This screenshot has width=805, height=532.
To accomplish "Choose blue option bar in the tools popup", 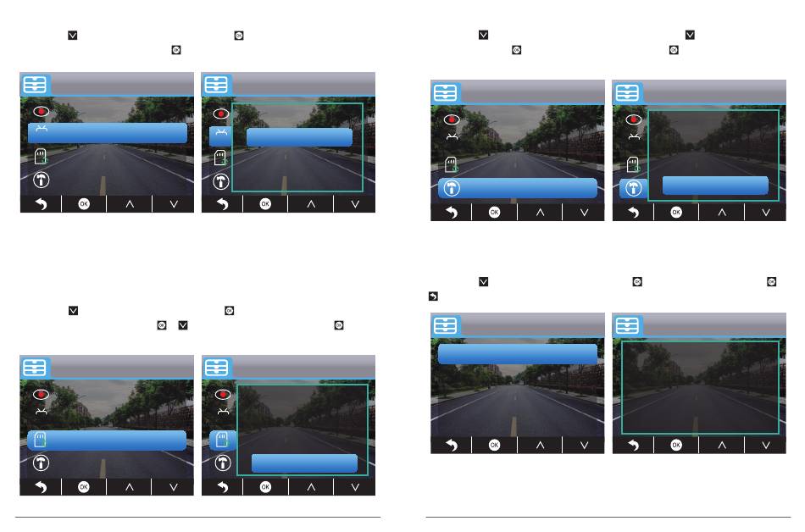I will [716, 186].
